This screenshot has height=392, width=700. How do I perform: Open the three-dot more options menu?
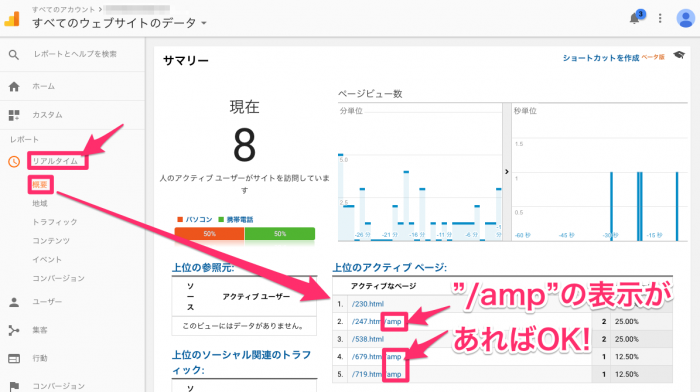click(x=660, y=18)
